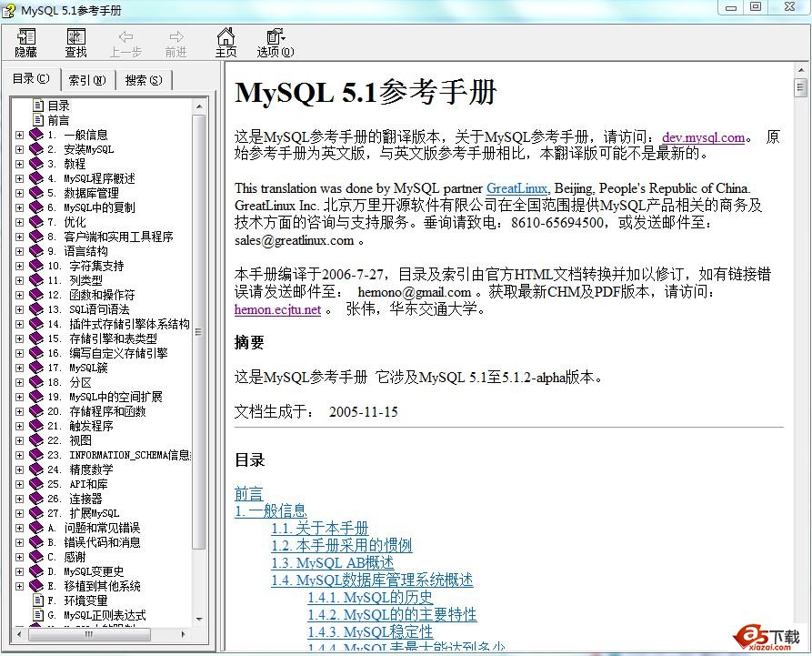Click the book icon beside 视图
This screenshot has height=656, width=812.
pos(36,440)
